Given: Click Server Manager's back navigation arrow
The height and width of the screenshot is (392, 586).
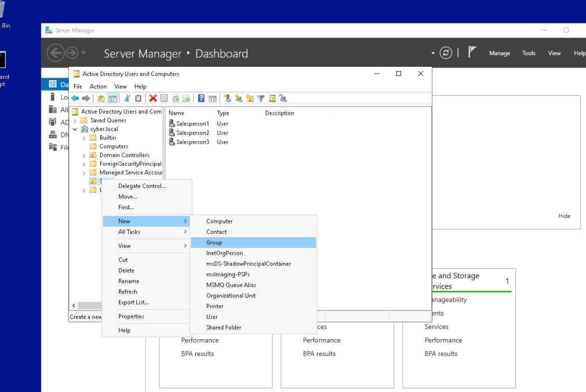Looking at the screenshot, I should coord(55,53).
